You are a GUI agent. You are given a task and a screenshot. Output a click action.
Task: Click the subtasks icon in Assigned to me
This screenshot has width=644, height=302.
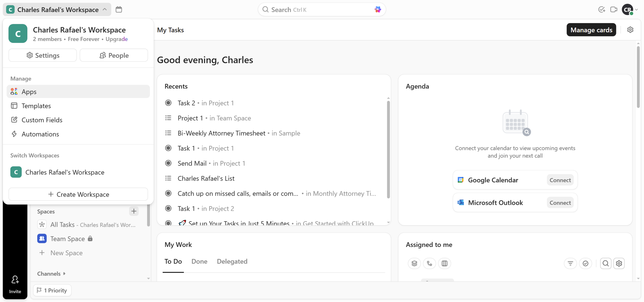429,263
